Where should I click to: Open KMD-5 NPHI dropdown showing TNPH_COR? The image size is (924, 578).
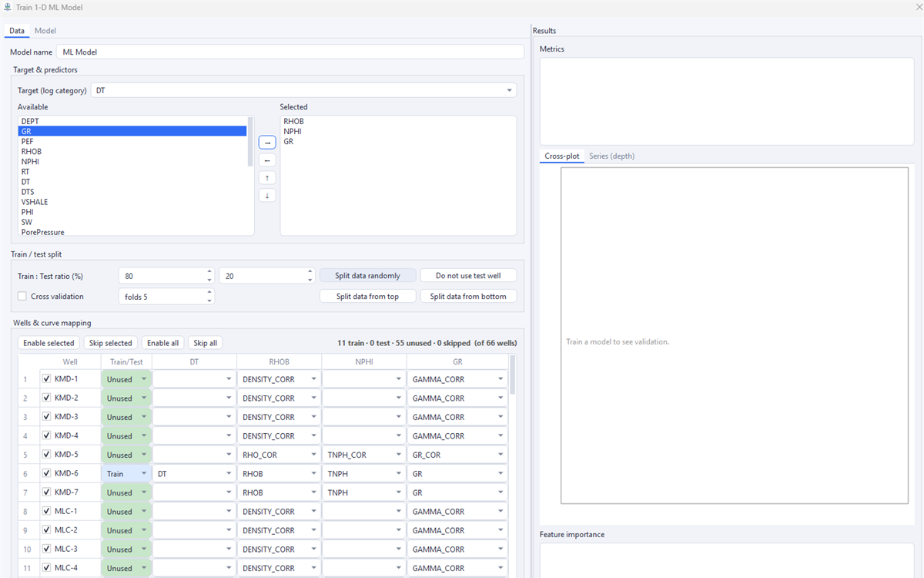pos(363,455)
